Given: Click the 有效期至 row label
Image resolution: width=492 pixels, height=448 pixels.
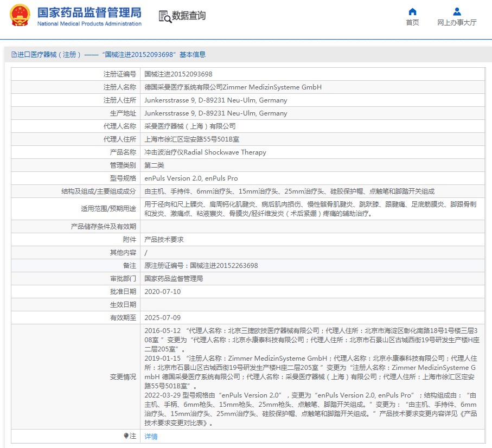Looking at the screenshot, I should click(123, 318).
